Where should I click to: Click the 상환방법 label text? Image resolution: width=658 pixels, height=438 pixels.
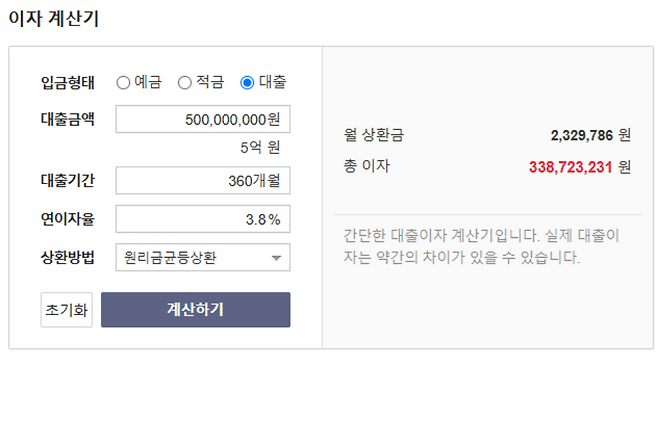(67, 258)
